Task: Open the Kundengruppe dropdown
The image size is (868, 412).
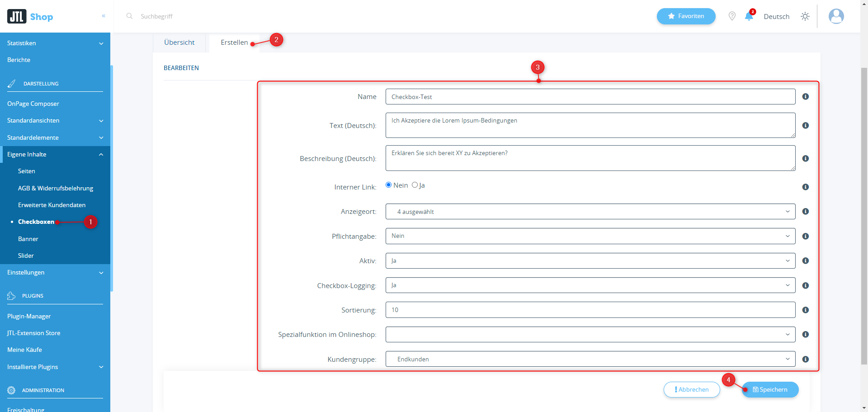Action: (590, 359)
